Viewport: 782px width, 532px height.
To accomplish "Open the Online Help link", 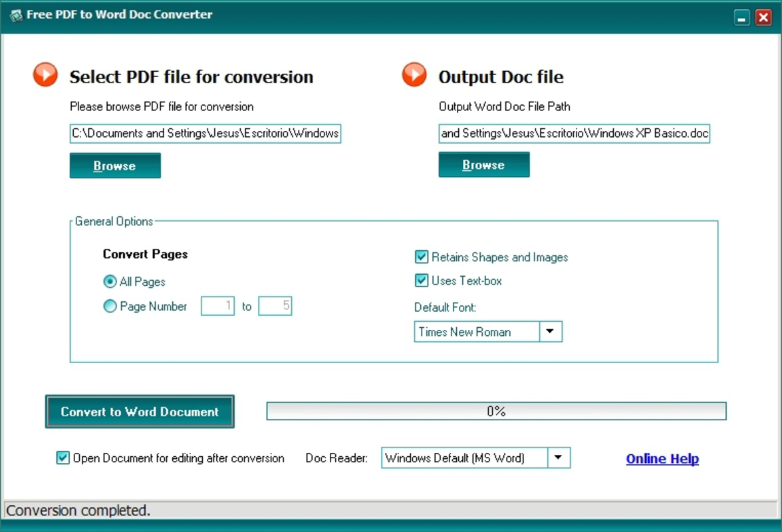I will [662, 459].
